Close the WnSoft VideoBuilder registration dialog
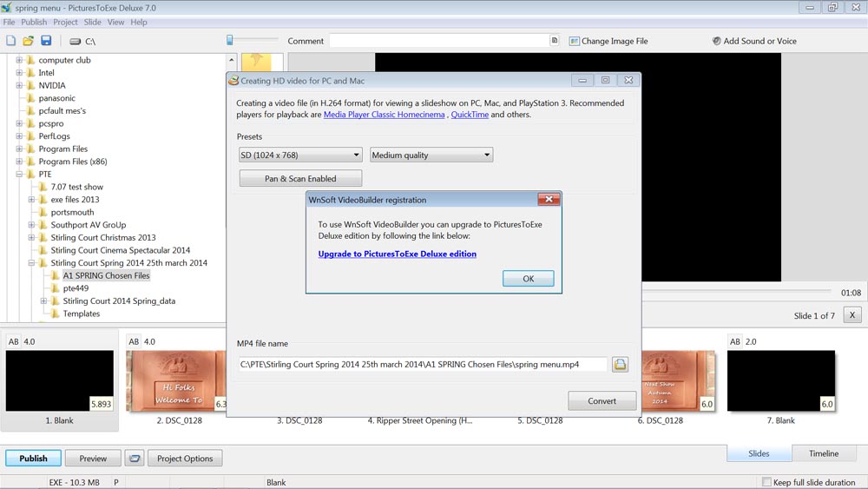Screen dimensions: 868x489 pyautogui.click(x=549, y=200)
